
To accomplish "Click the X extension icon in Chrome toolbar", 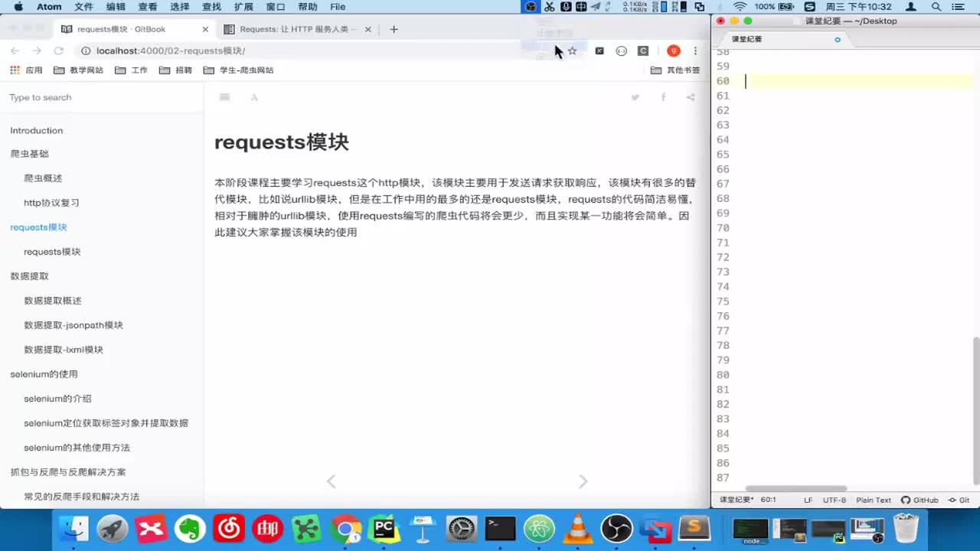I will coord(599,51).
